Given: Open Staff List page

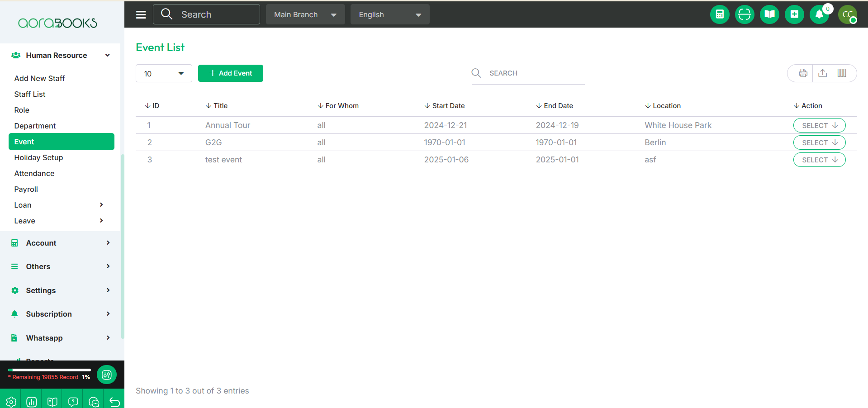Looking at the screenshot, I should [x=30, y=94].
